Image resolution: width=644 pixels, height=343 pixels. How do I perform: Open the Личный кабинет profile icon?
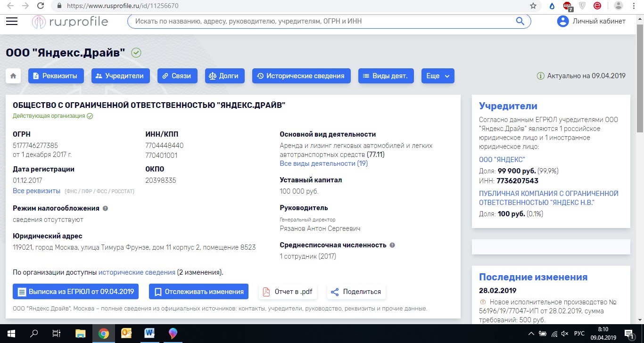[562, 21]
